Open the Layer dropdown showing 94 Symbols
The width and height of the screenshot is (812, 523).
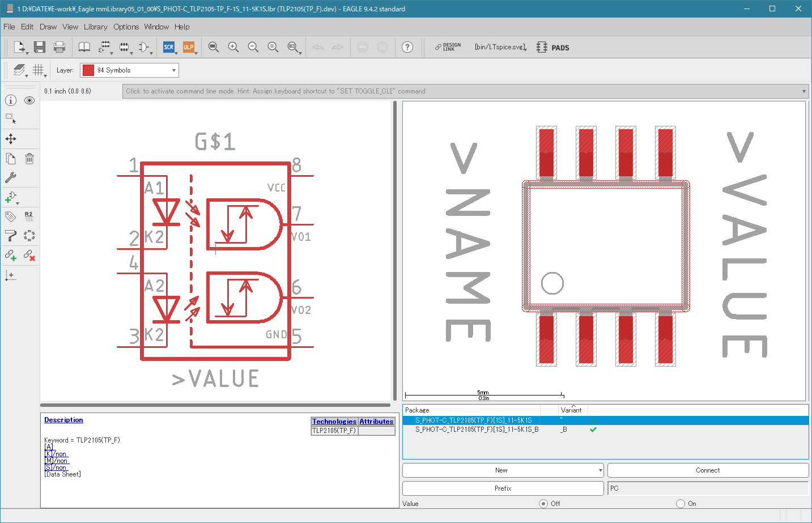tap(129, 70)
